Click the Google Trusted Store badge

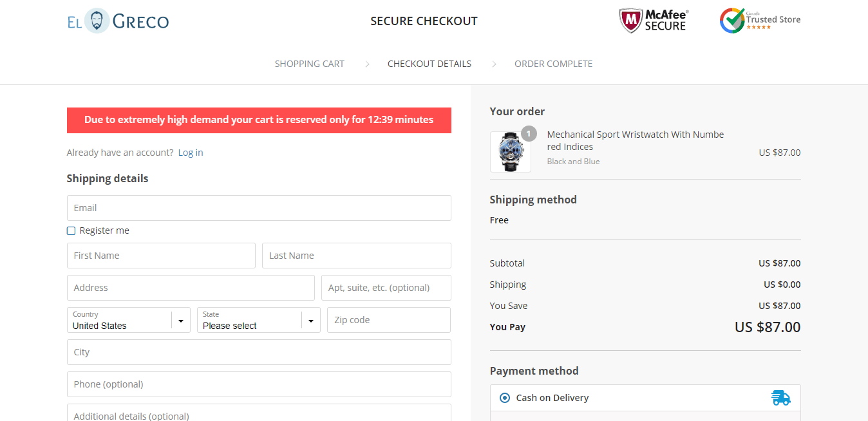coord(760,21)
